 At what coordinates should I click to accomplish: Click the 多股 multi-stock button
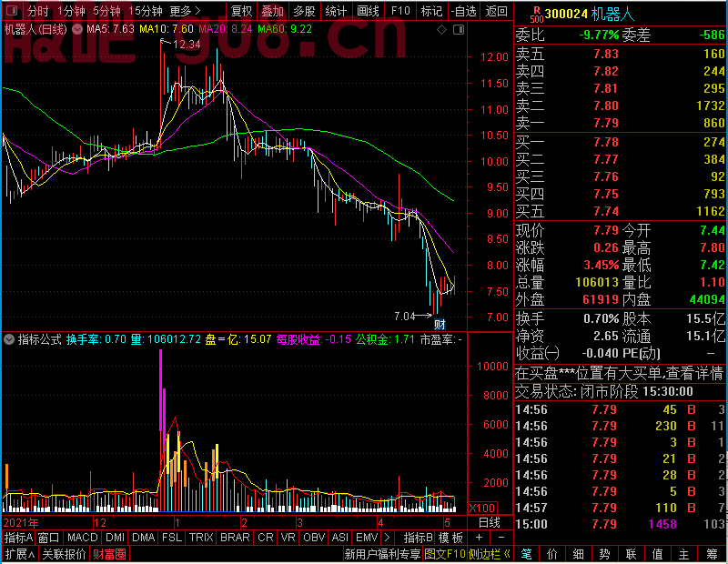click(304, 11)
